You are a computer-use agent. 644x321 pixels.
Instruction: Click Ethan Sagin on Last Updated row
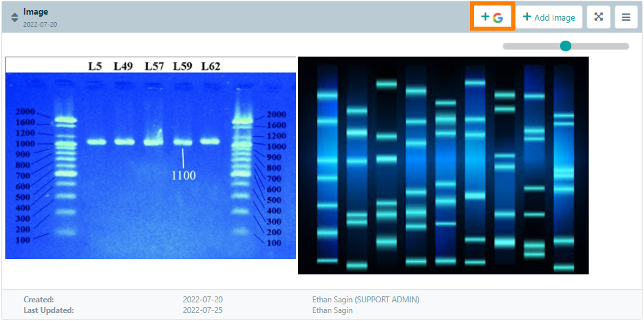332,310
